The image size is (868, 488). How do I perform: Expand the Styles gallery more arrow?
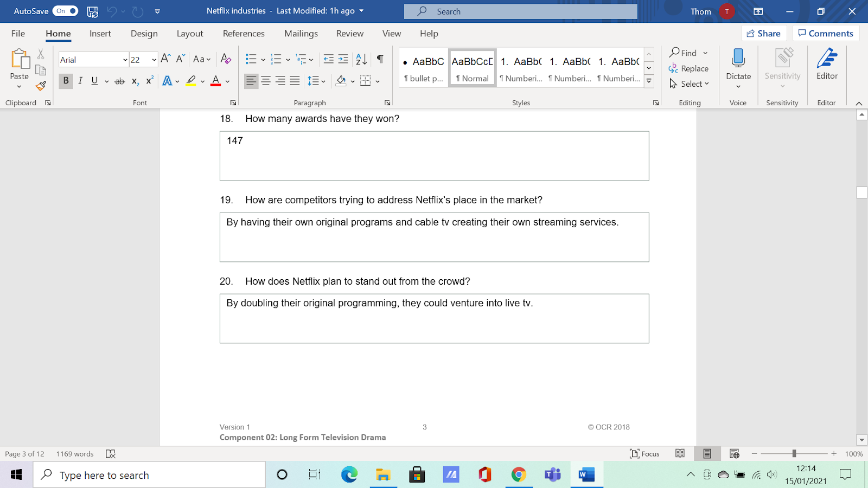(649, 81)
